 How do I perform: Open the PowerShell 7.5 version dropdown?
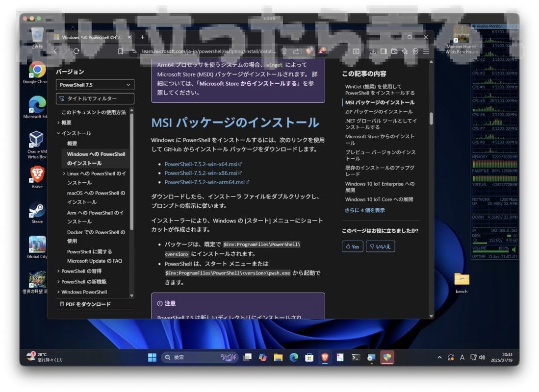pyautogui.click(x=95, y=85)
